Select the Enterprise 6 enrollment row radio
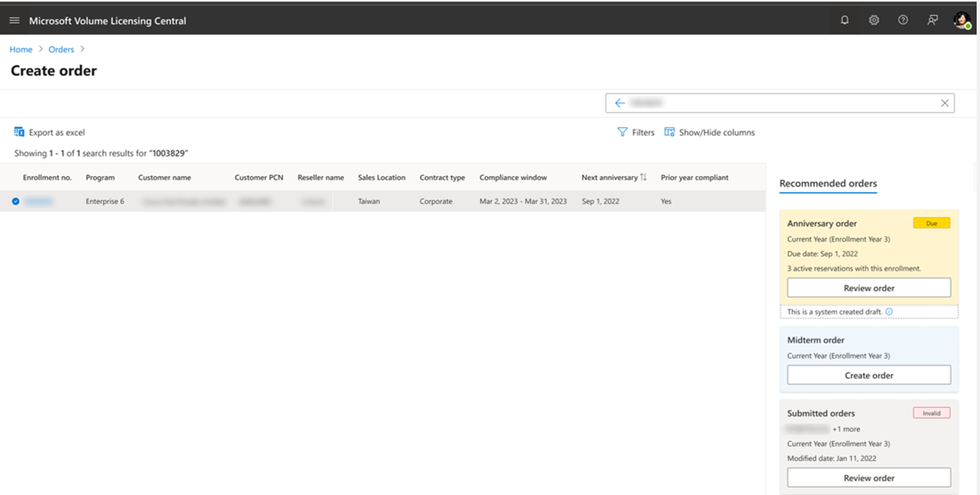Viewport: 980px width, 495px height. (16, 201)
